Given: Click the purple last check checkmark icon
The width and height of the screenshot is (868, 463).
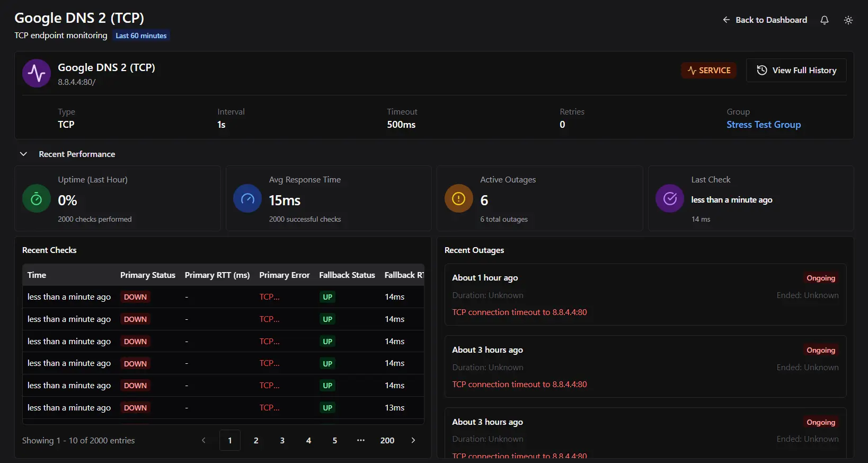Looking at the screenshot, I should click(x=670, y=199).
